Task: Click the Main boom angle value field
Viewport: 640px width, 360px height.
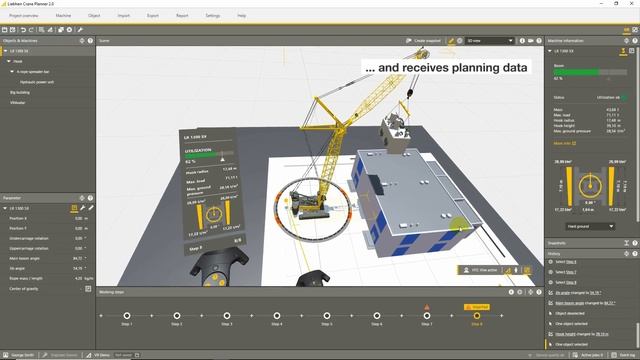Action: pos(78,258)
